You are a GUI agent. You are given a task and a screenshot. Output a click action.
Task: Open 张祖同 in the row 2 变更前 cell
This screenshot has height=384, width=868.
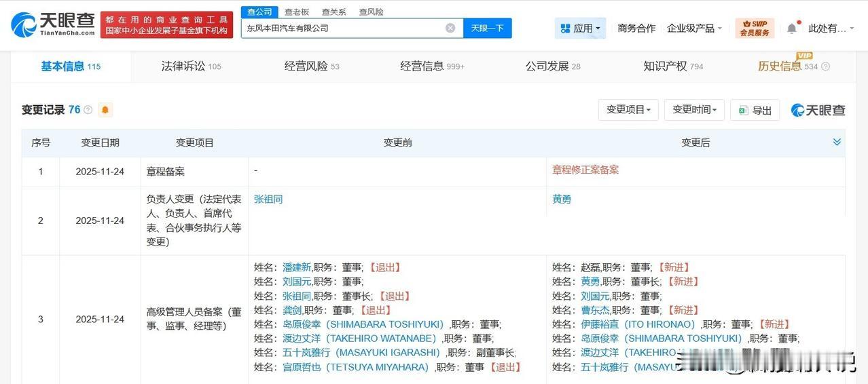[268, 199]
